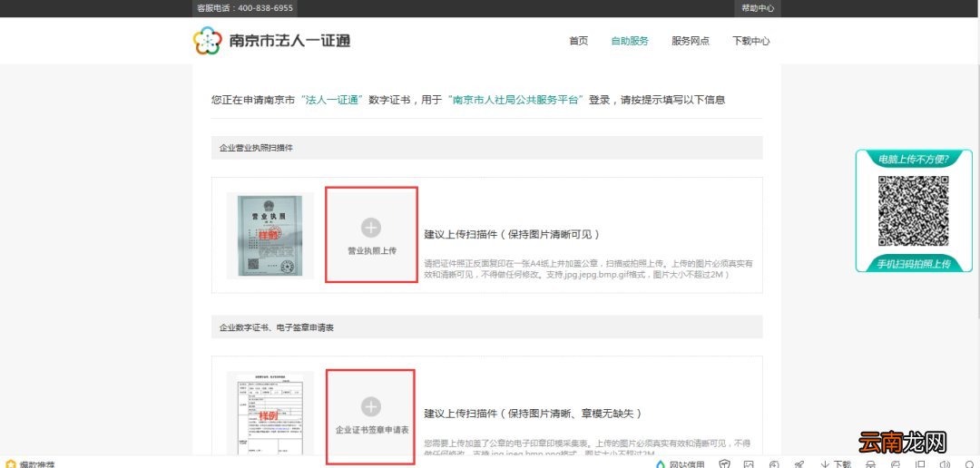
Task: Click the 爆款推荐 star icon at bottom left
Action: [11, 464]
